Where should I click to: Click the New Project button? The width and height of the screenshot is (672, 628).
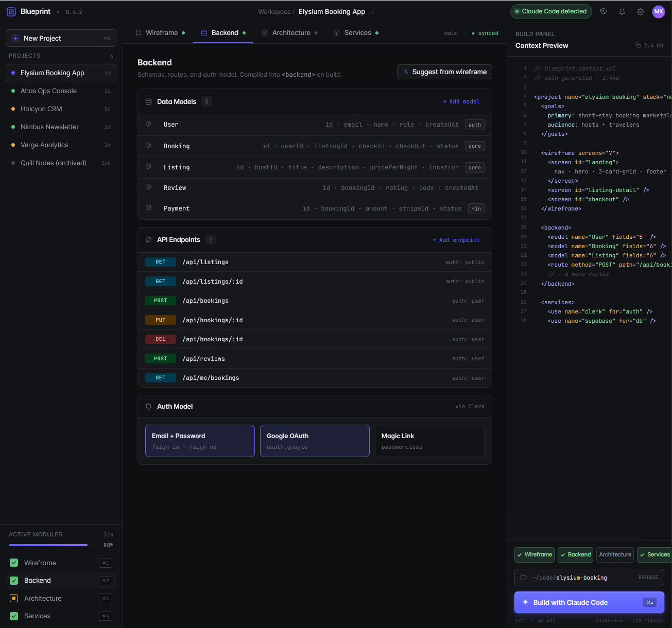point(61,38)
